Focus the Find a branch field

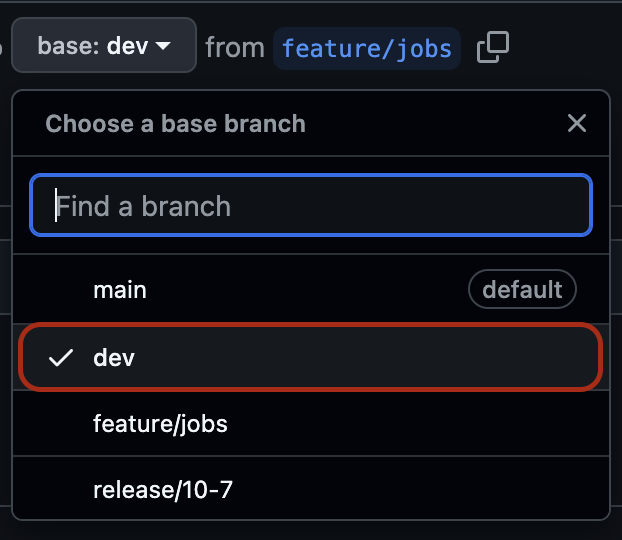point(310,206)
